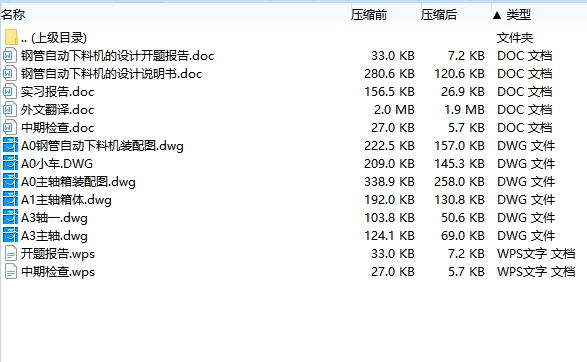Click the 69.0 KB compressed size value
The height and width of the screenshot is (362, 587).
point(463,235)
